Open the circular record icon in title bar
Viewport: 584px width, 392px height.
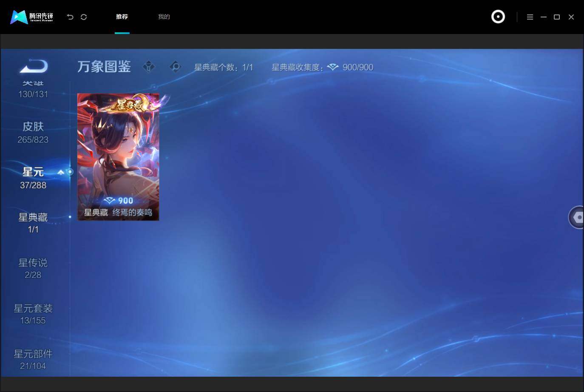pyautogui.click(x=498, y=17)
